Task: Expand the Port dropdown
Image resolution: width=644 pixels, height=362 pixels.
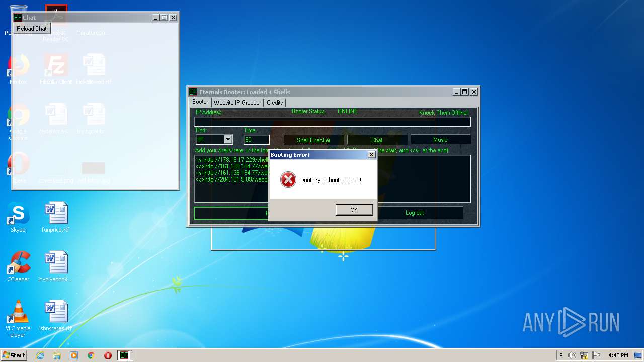Action: (x=228, y=139)
